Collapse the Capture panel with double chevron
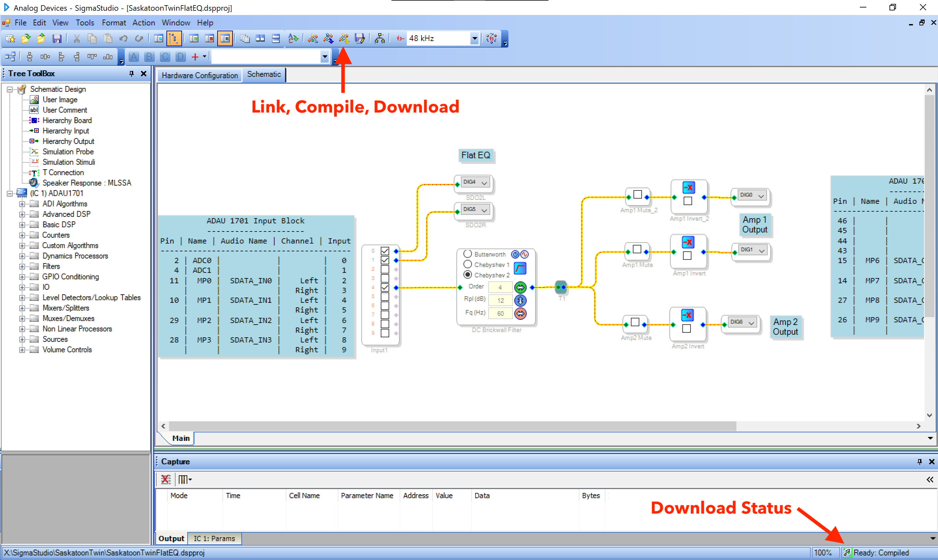This screenshot has width=938, height=560. [930, 479]
